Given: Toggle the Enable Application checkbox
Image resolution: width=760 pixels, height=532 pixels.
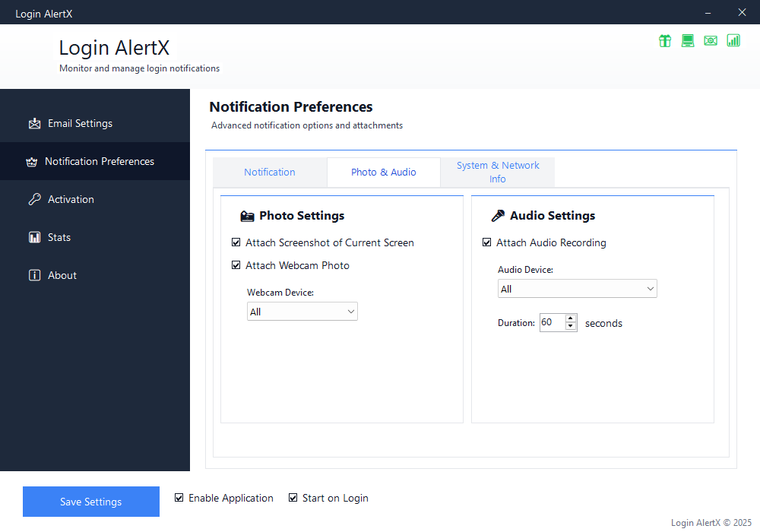Looking at the screenshot, I should pyautogui.click(x=179, y=498).
